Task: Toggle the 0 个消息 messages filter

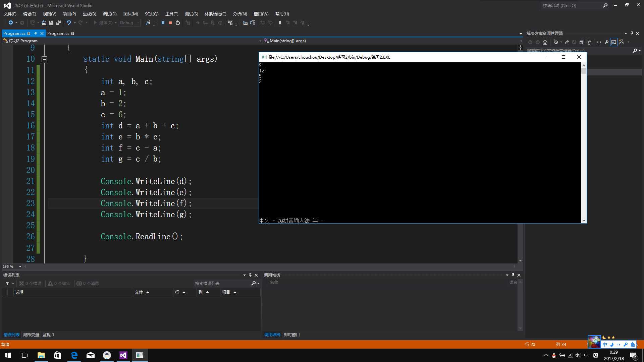Action: 88,284
